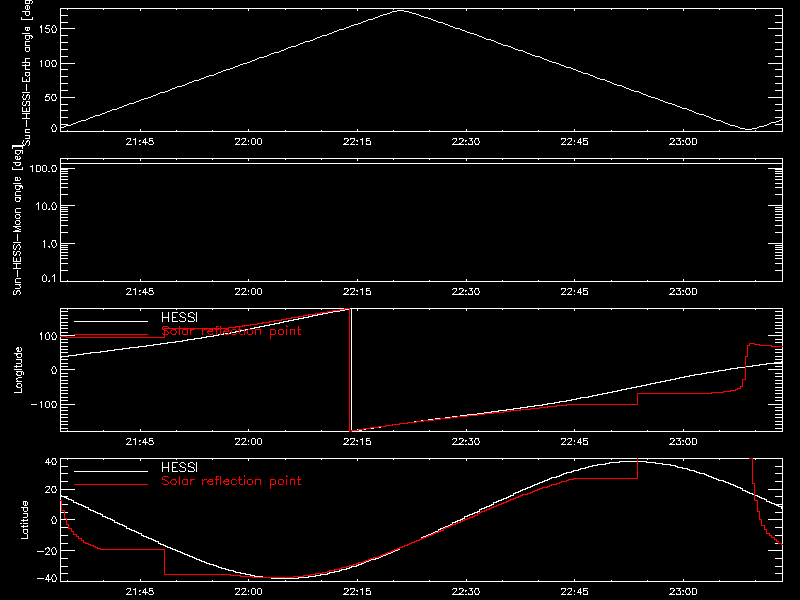The height and width of the screenshot is (600, 800).
Task: Click the 100.0 tick on Moon angle plot
Action: (x=43, y=168)
